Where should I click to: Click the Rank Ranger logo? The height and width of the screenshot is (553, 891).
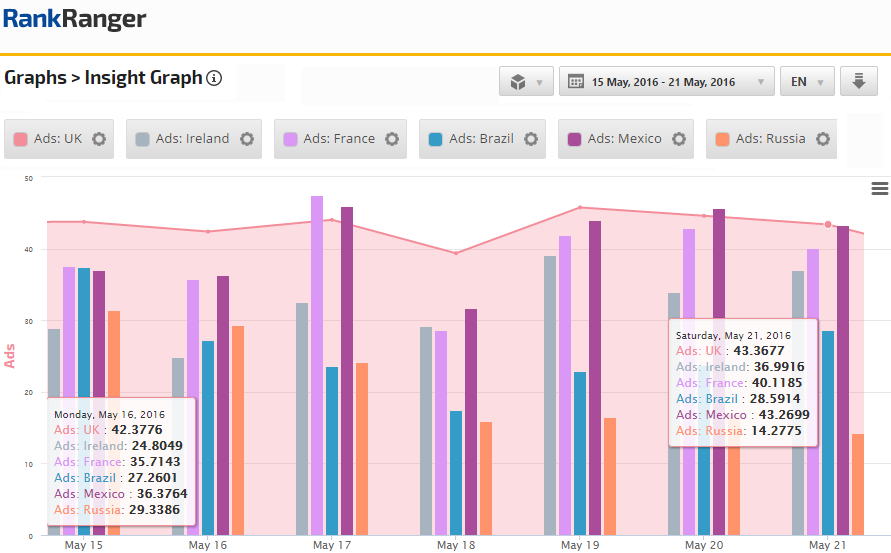75,19
